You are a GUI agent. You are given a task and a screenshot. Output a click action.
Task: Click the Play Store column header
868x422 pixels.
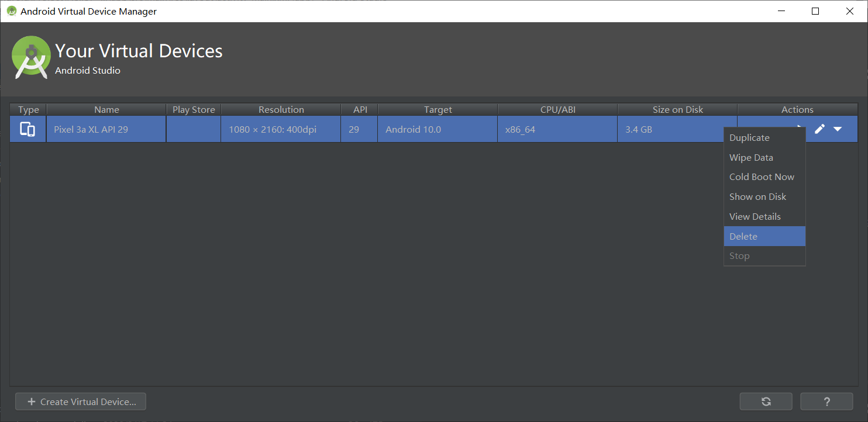(194, 109)
